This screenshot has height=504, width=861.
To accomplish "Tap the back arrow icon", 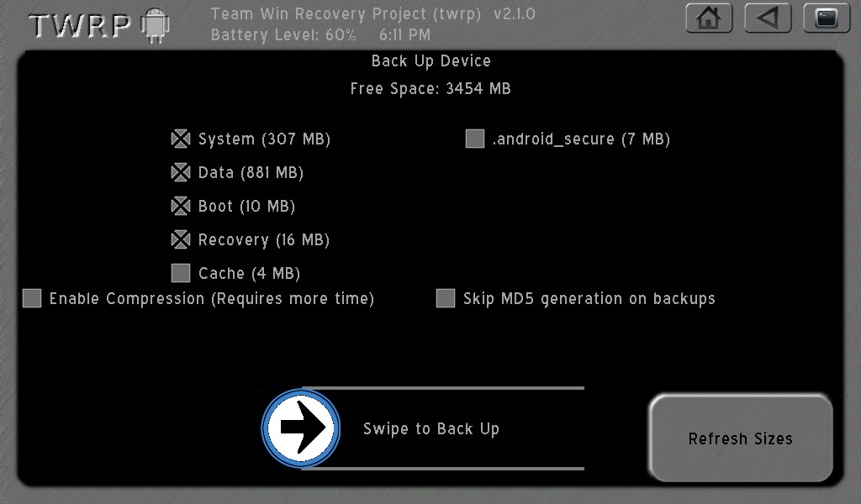I will point(768,18).
